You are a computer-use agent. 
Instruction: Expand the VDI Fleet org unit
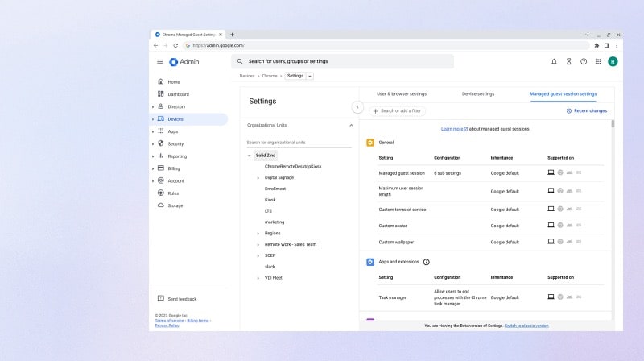click(258, 278)
